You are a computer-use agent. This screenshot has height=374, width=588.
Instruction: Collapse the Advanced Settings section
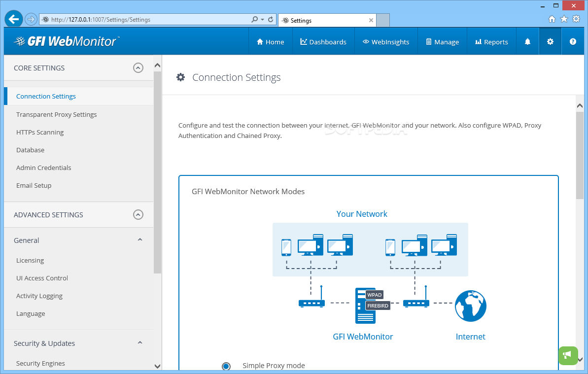coord(138,215)
